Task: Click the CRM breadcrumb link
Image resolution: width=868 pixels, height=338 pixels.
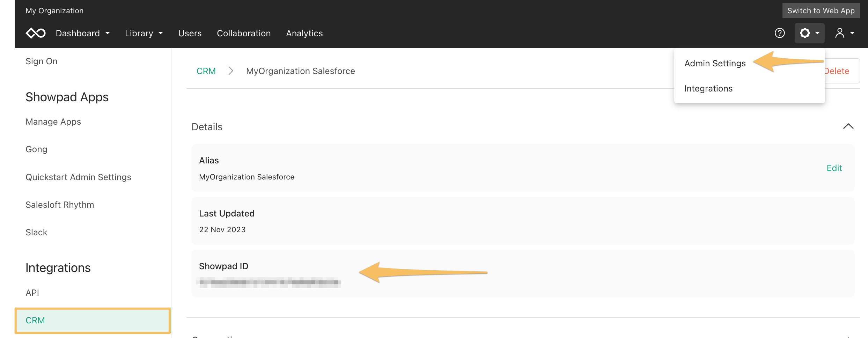Action: tap(206, 71)
